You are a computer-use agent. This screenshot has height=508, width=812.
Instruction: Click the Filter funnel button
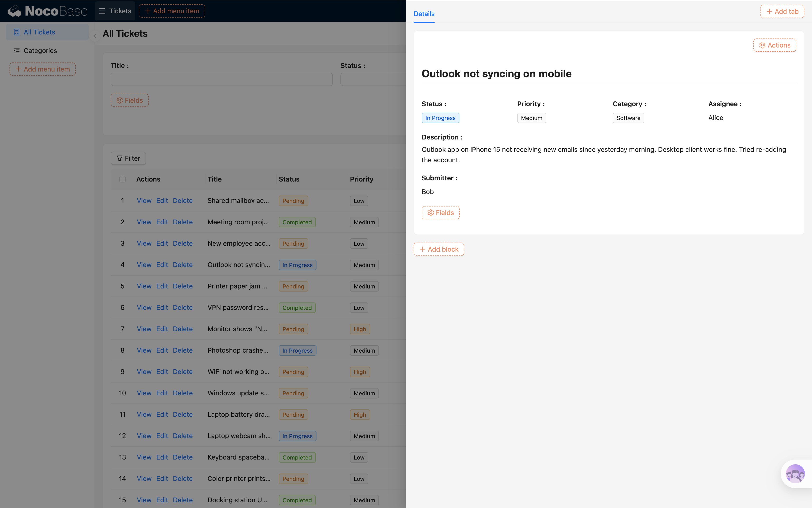tap(128, 158)
